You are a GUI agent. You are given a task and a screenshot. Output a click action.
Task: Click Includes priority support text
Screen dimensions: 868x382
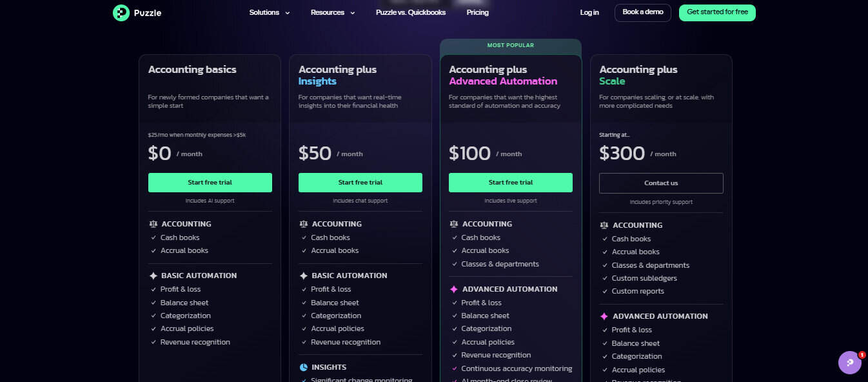click(x=661, y=202)
